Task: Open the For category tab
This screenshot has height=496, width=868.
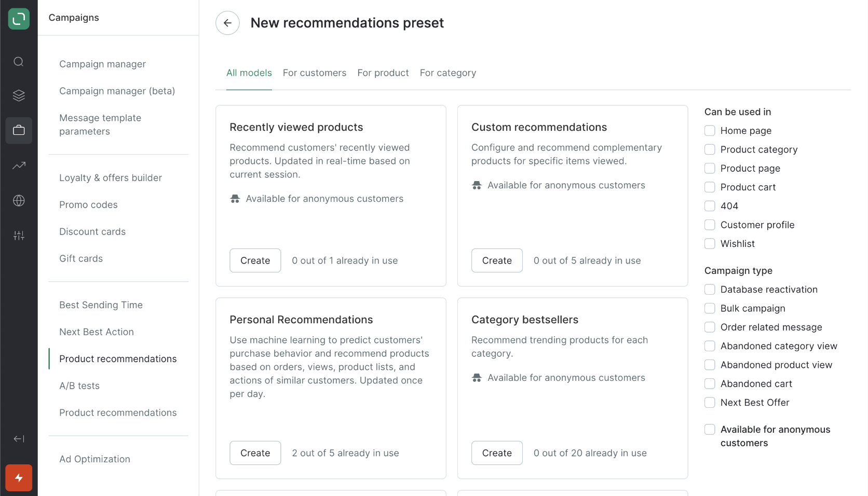Action: 447,73
